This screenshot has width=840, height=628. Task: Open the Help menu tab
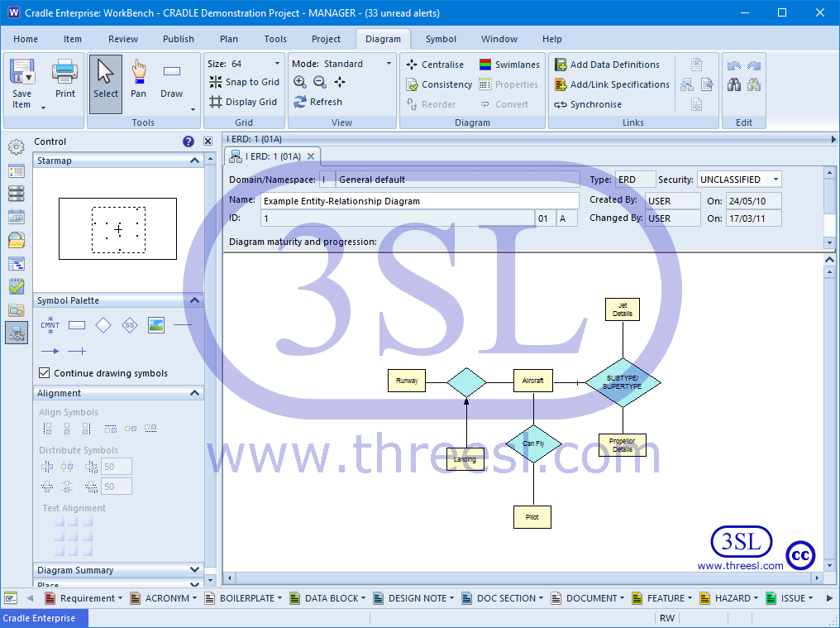coord(551,39)
